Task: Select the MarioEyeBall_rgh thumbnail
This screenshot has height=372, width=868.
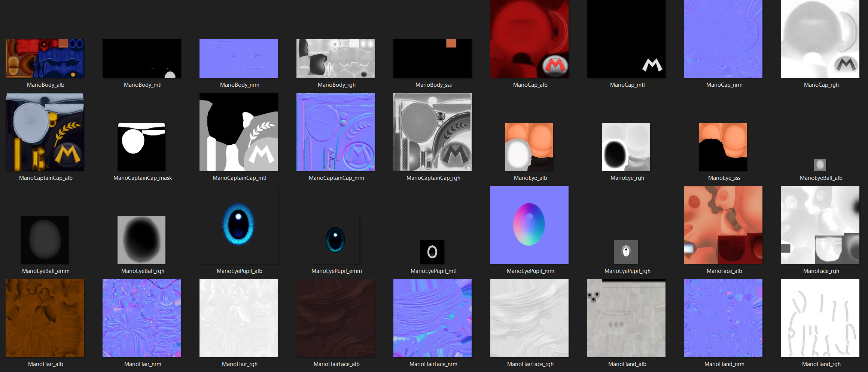Action: (x=141, y=240)
